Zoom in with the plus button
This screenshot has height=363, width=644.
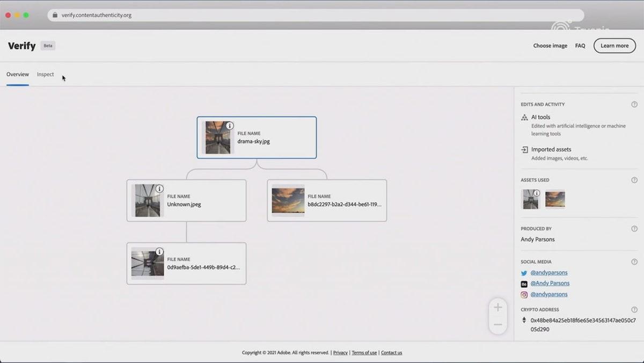pos(497,307)
